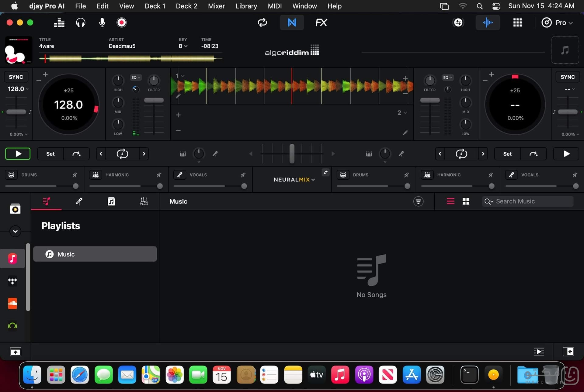Viewport: 584px width, 392px height.
Task: Open the library filter icon
Action: 418,201
